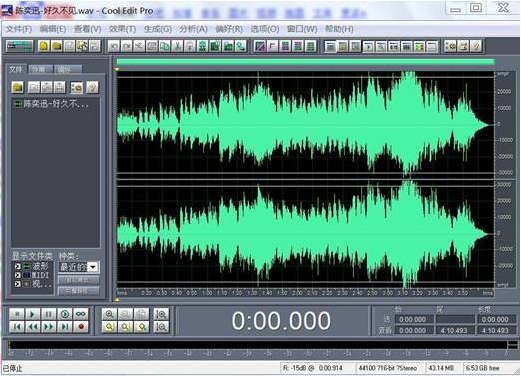Viewport: 521px width, 376px height.
Task: Toggle the 波形 file type checkbox
Action: pos(18,266)
